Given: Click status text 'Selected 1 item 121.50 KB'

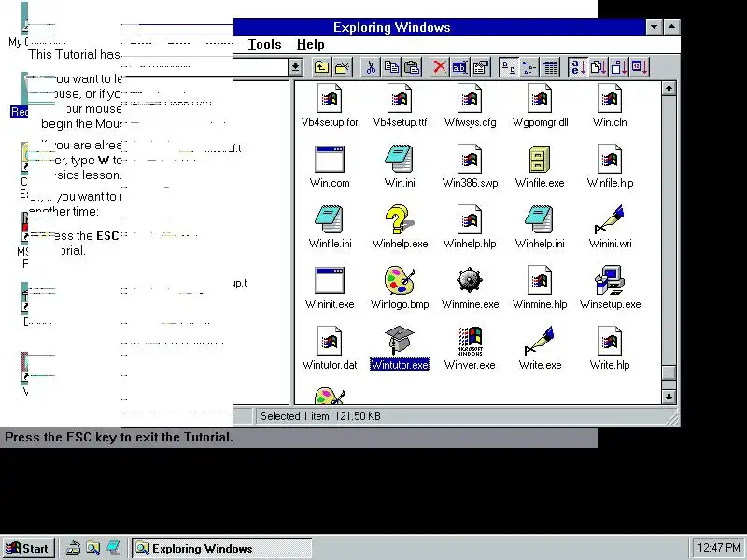Looking at the screenshot, I should tap(320, 416).
